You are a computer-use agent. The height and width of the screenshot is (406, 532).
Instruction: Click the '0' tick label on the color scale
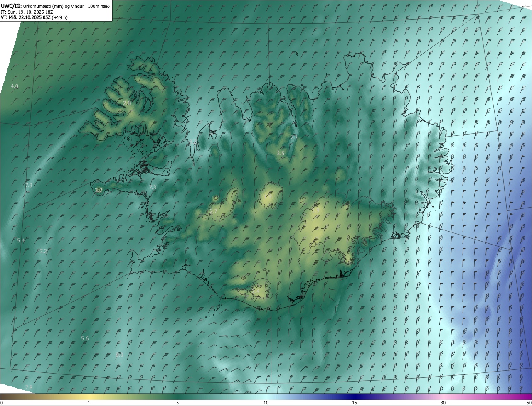point(2,403)
